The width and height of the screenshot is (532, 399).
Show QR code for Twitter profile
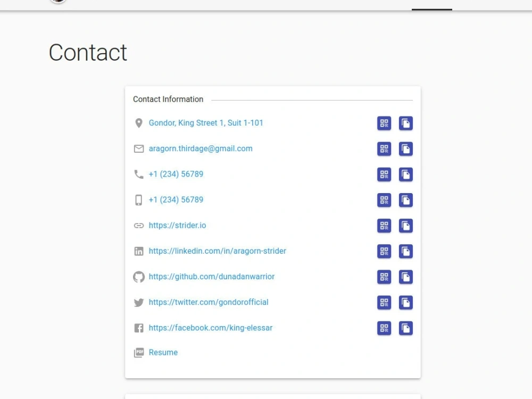pyautogui.click(x=384, y=303)
